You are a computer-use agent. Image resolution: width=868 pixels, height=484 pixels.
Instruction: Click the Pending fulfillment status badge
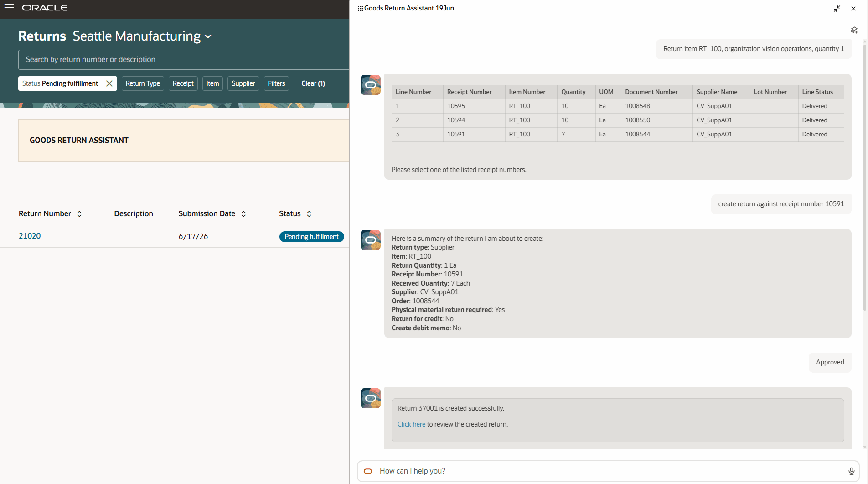(312, 237)
